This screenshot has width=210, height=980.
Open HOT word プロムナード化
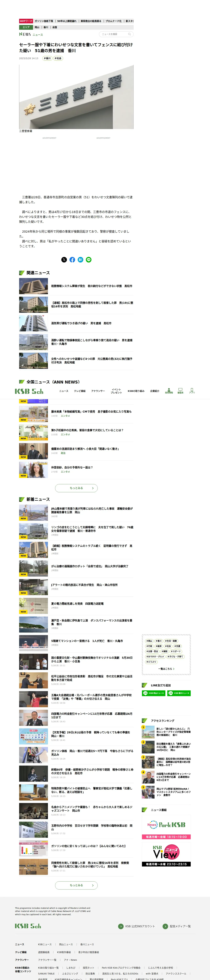[x=114, y=21]
